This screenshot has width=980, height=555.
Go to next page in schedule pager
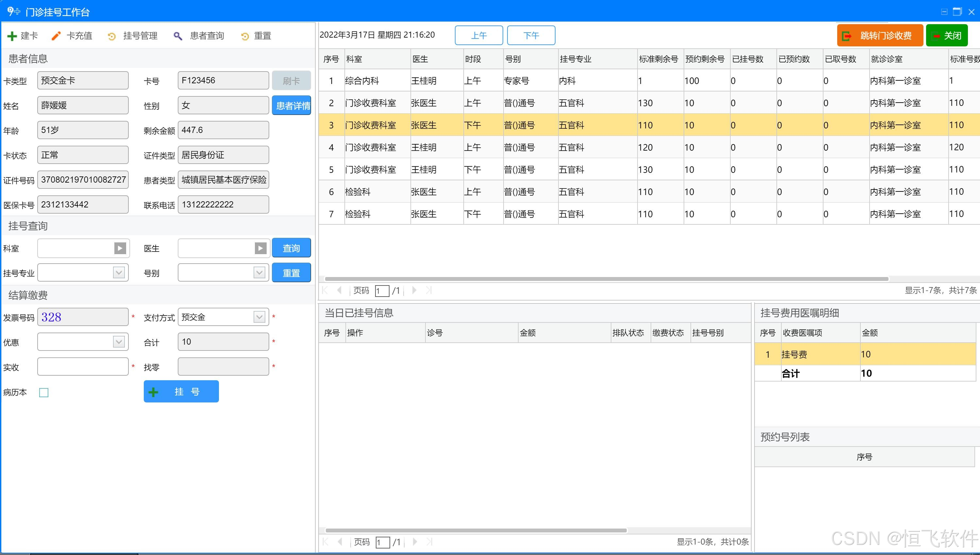pyautogui.click(x=414, y=290)
